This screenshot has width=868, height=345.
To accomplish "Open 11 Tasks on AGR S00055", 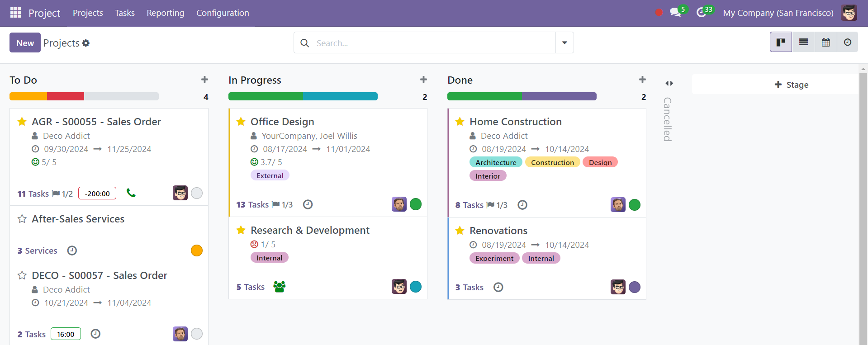I will click(x=33, y=194).
